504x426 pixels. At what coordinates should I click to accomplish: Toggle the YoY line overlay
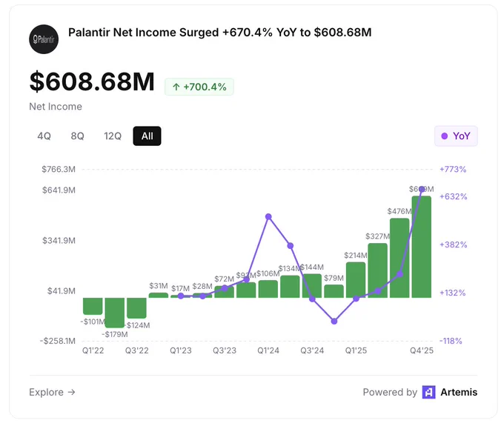pyautogui.click(x=456, y=136)
